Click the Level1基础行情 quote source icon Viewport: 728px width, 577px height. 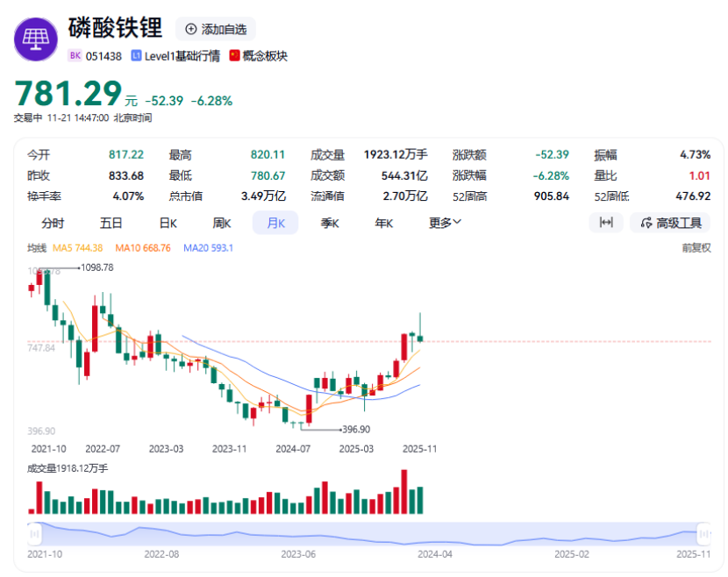pos(136,55)
